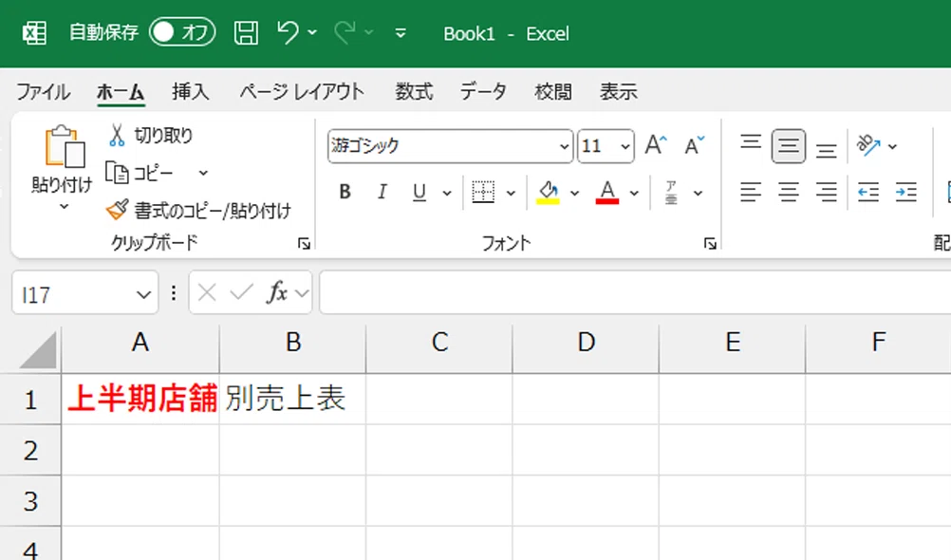Screen dimensions: 951x560
Task: Increase indent
Action: pos(906,193)
